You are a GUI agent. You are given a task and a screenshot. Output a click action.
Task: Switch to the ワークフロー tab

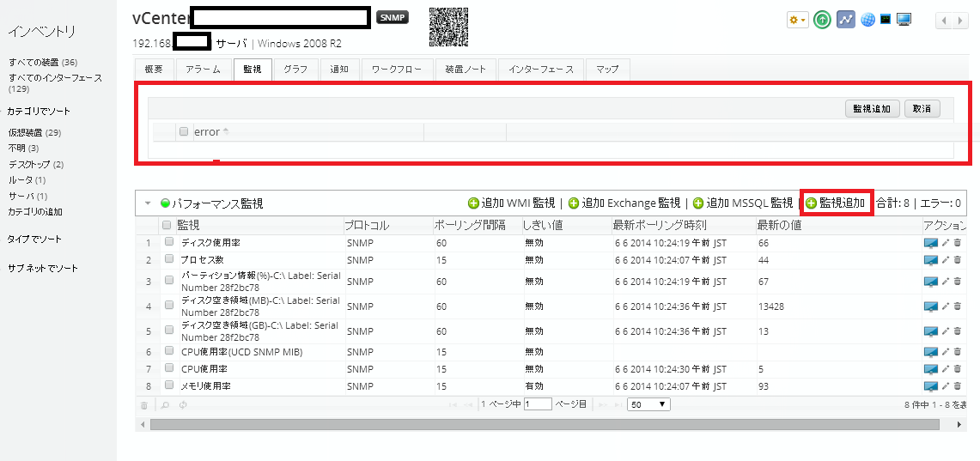tap(397, 70)
